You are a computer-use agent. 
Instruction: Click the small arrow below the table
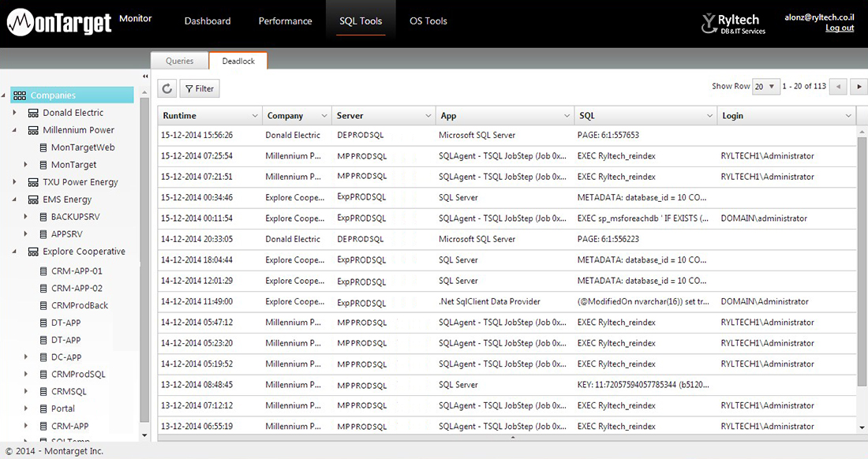513,438
